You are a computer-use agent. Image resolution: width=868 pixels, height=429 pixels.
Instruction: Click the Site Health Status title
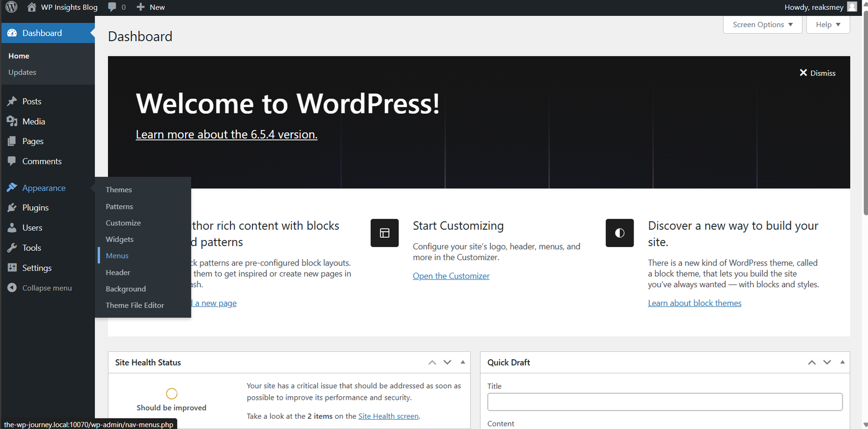148,362
